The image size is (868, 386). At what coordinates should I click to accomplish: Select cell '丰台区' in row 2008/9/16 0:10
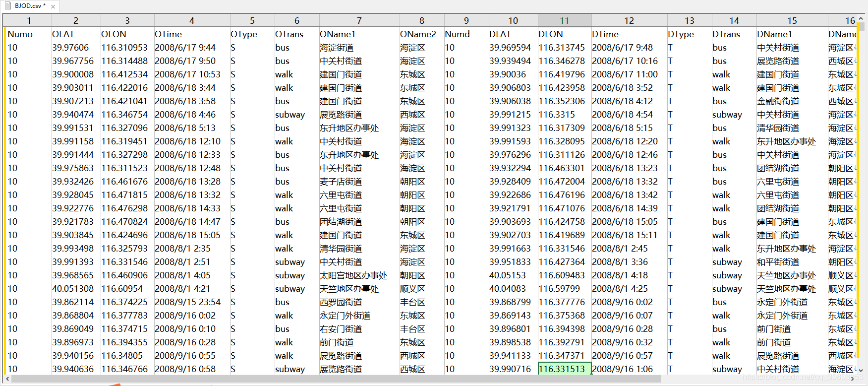click(422, 329)
